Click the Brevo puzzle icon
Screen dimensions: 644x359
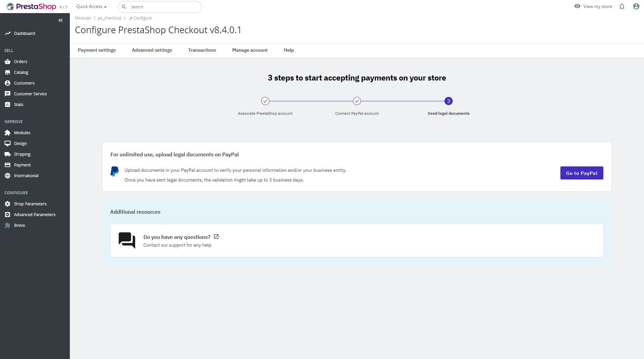7,225
